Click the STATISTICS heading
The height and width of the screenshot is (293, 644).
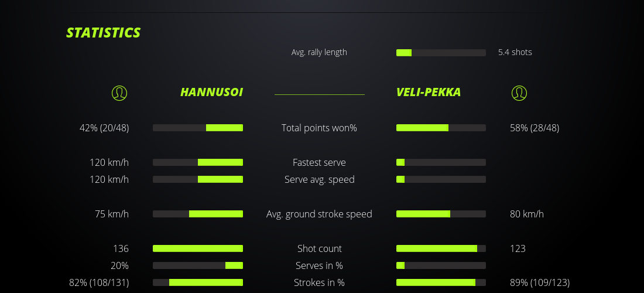[103, 33]
